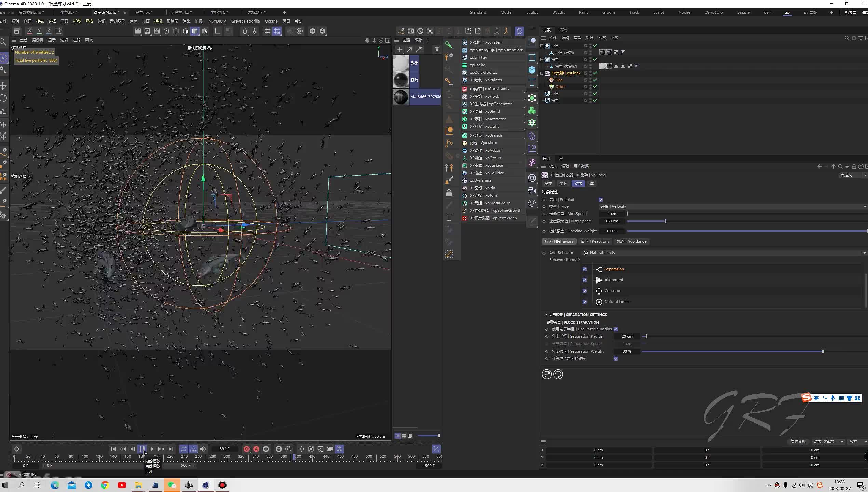Screen dimensions: 868x492
Task: Pause playback with the timeline pause button
Action: 142,449
